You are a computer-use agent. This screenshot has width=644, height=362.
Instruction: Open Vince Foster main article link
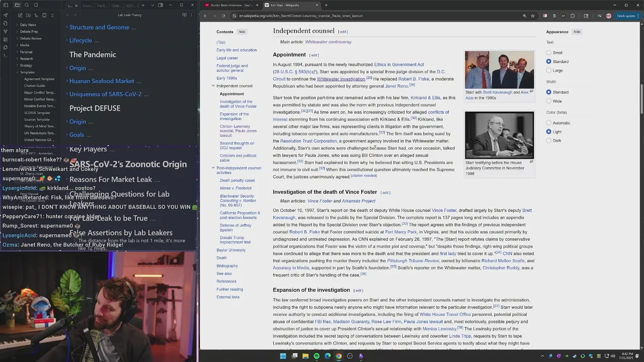point(320,201)
